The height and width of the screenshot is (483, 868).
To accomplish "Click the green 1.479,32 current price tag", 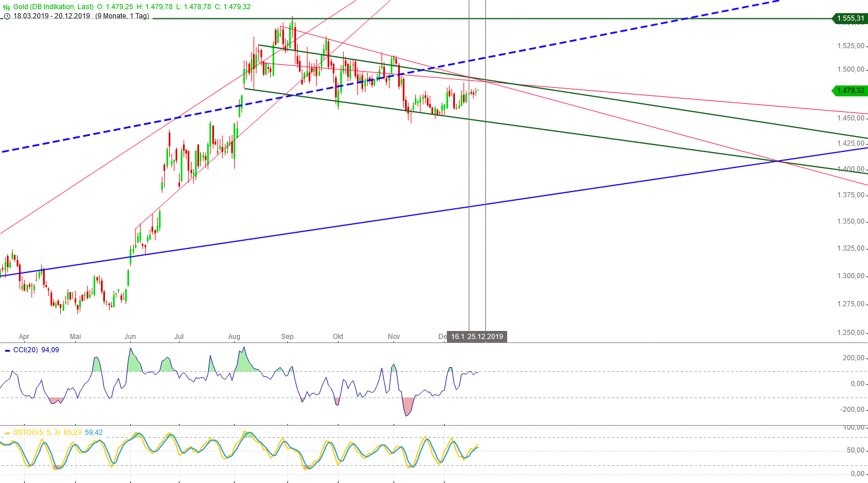I will pyautogui.click(x=850, y=91).
